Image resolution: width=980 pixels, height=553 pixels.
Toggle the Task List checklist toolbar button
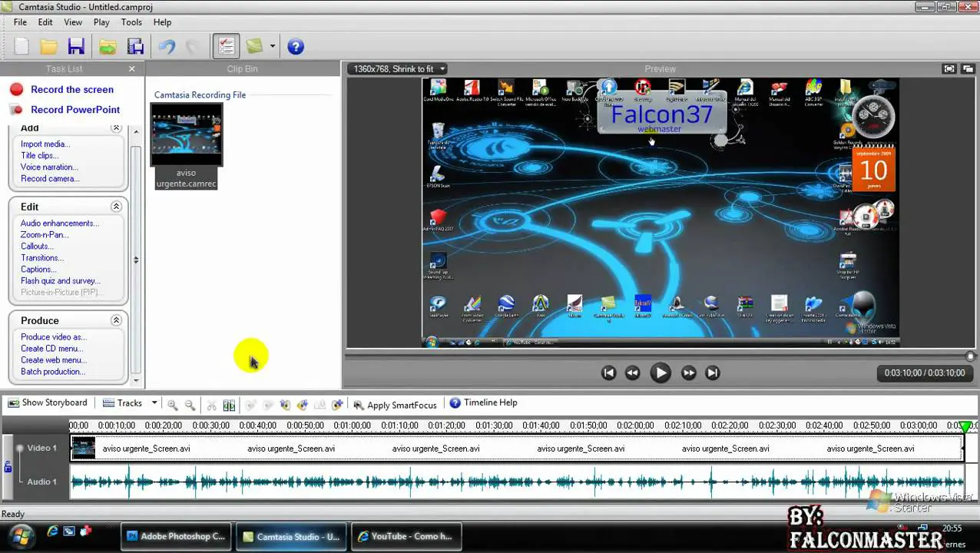point(226,47)
